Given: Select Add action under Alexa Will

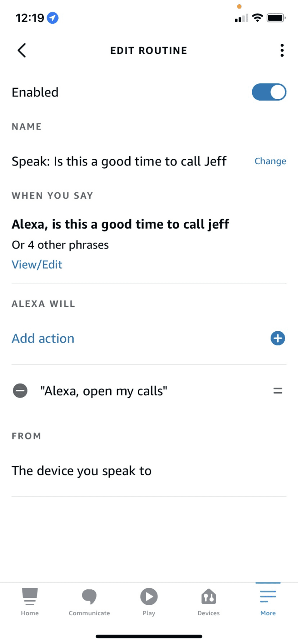Looking at the screenshot, I should coord(43,338).
